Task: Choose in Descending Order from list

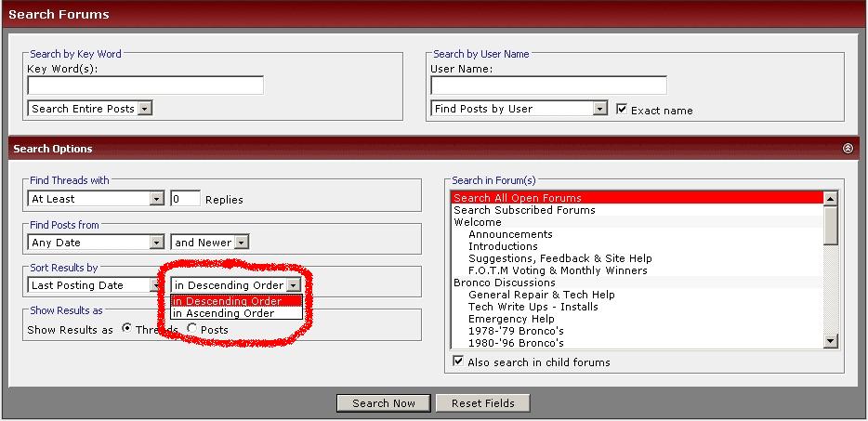Action: 236,301
